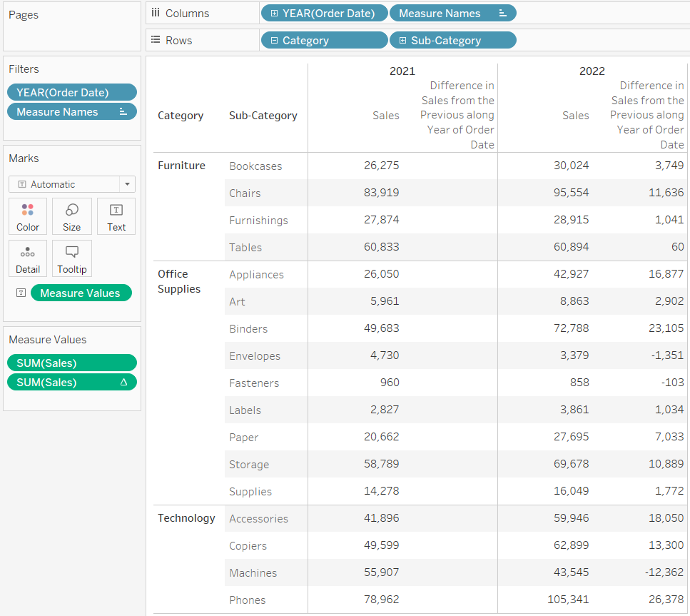Click sort icon on Columns Measure Names pill
The height and width of the screenshot is (616, 690).
(502, 13)
